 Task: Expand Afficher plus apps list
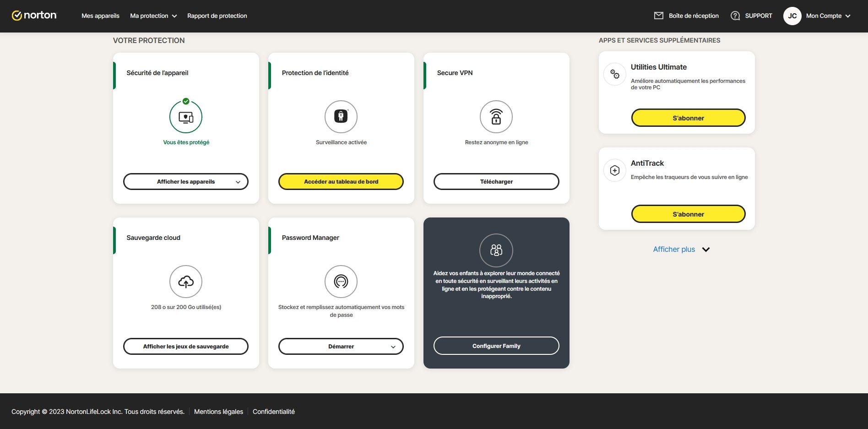pos(674,249)
